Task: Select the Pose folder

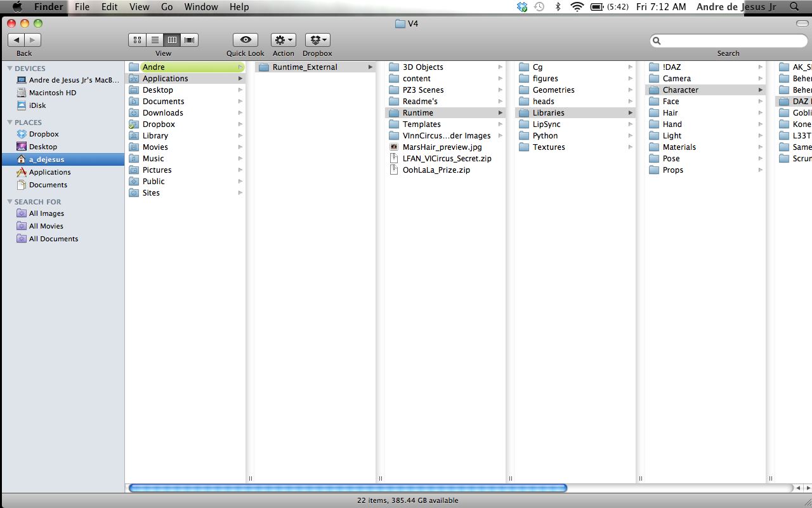Action: (705, 159)
